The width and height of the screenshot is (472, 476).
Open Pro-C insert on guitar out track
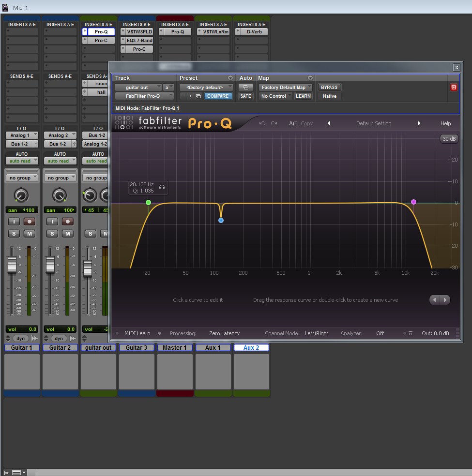pyautogui.click(x=101, y=40)
